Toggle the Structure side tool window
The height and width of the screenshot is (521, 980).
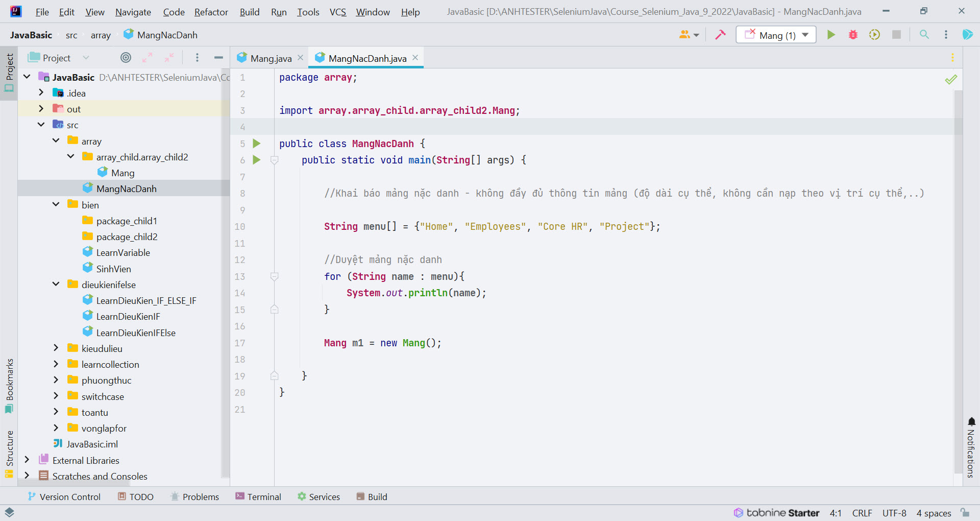(x=9, y=454)
